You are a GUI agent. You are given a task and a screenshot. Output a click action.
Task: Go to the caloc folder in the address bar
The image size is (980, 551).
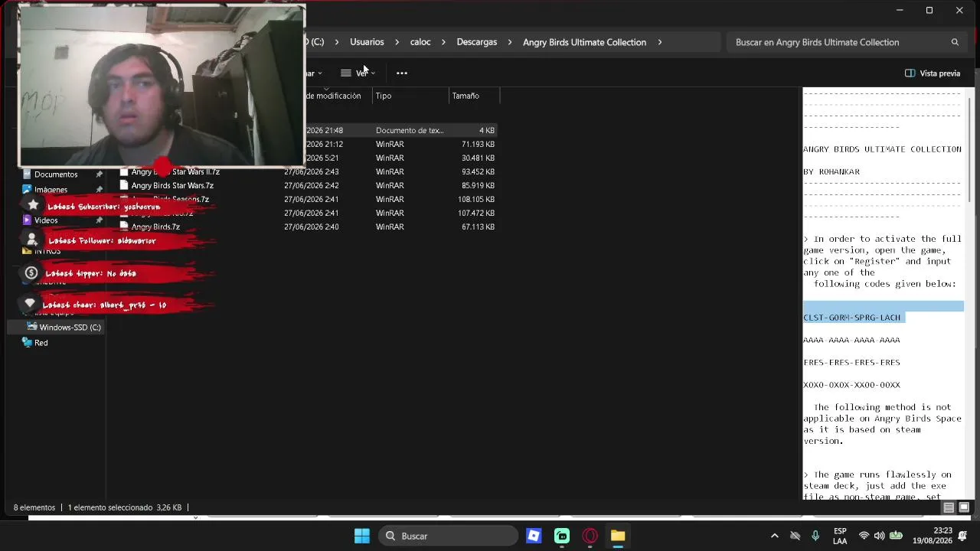[420, 42]
